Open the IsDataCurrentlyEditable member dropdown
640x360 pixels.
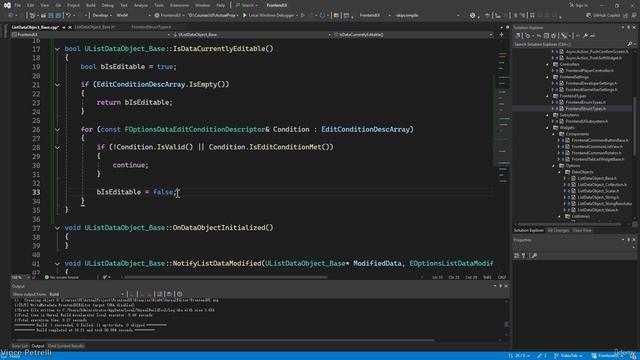(413, 35)
